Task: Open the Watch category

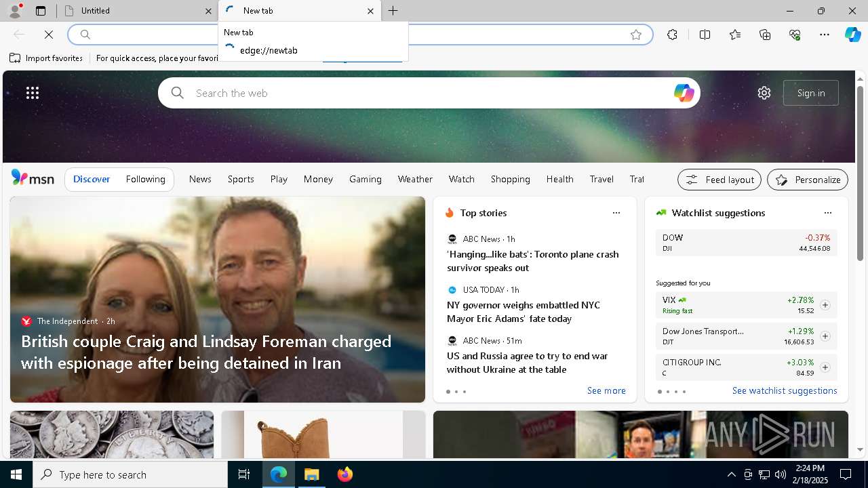Action: point(462,179)
